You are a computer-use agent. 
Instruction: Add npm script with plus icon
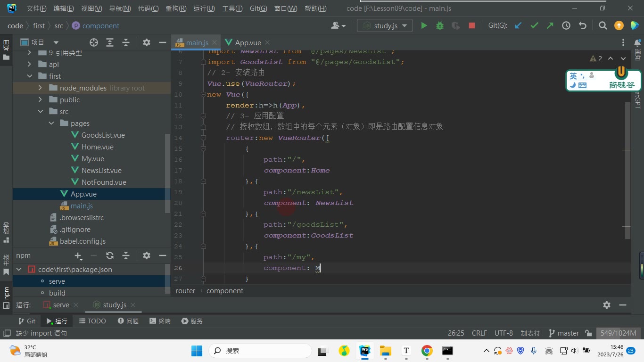pyautogui.click(x=78, y=255)
